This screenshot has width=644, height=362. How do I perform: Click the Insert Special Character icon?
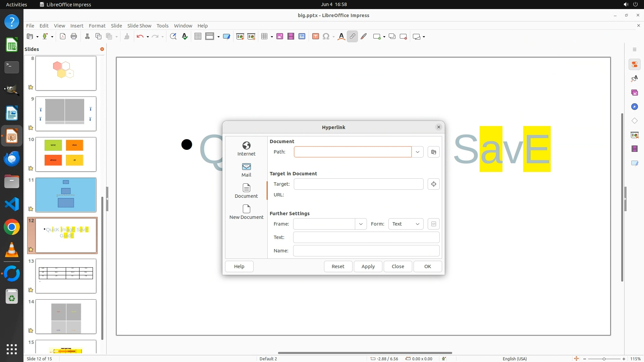(326, 37)
